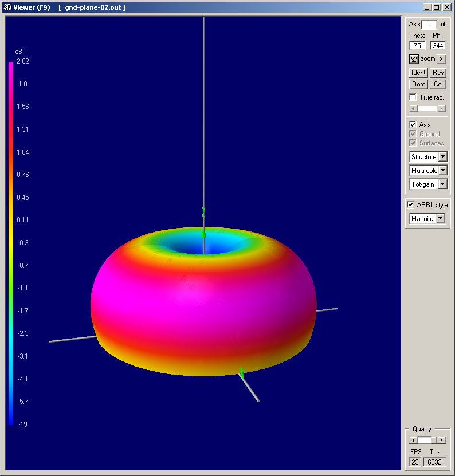Click the 3D Viewer title bar icon
Screen dimensions: 455x476
click(x=7, y=7)
